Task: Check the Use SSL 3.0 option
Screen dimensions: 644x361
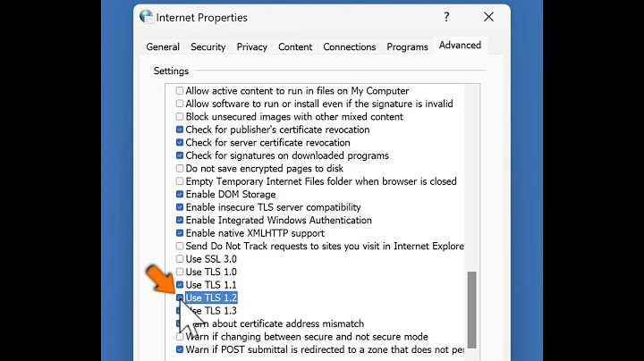Action: [x=180, y=259]
